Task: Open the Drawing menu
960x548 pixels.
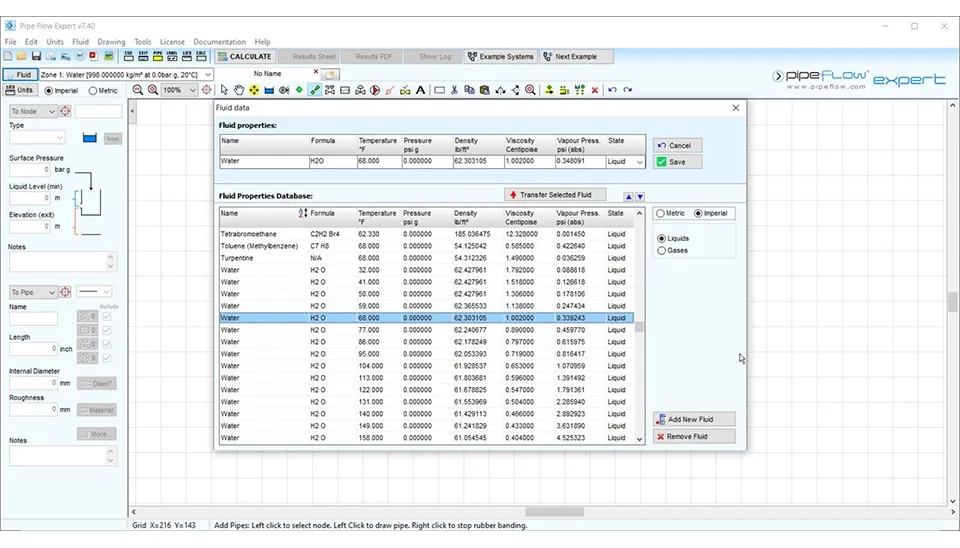Action: coord(111,42)
